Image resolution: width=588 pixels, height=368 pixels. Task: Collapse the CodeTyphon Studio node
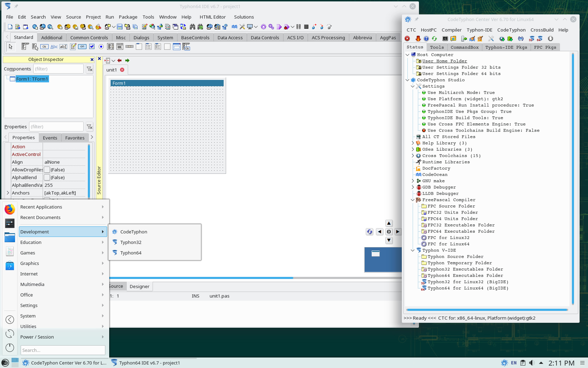pos(407,80)
